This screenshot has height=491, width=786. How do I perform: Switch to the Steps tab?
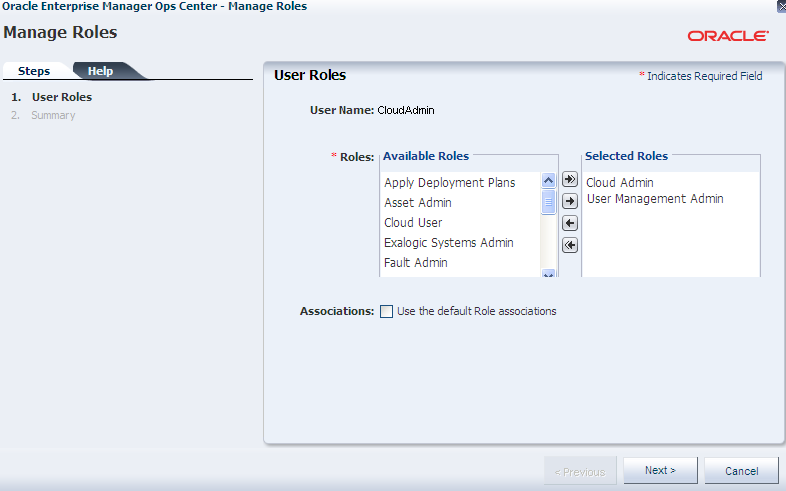coord(34,71)
